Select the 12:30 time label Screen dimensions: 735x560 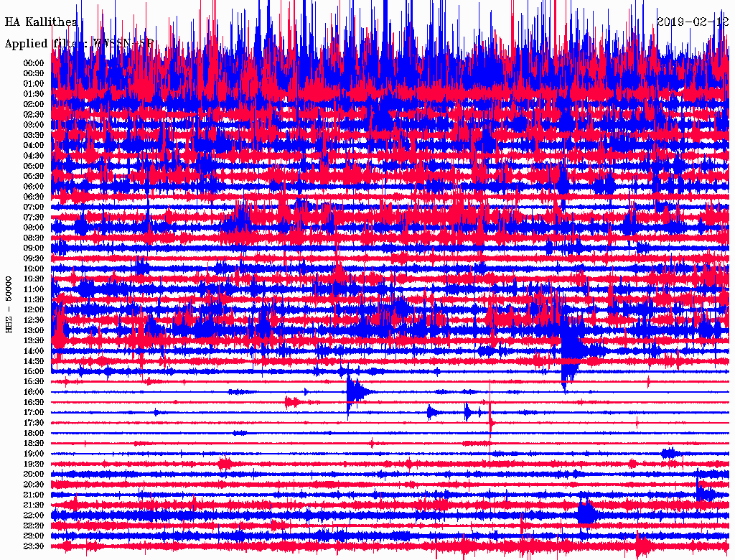[33, 320]
